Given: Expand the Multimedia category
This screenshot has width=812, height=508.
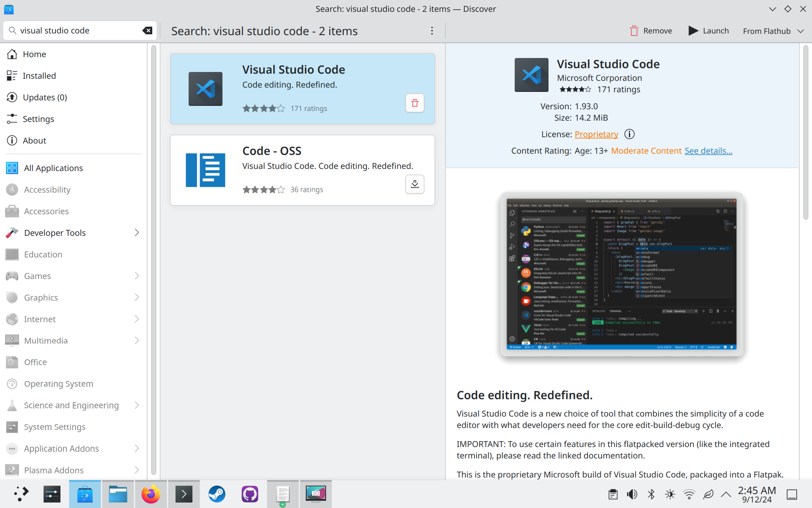Looking at the screenshot, I should click(x=137, y=340).
